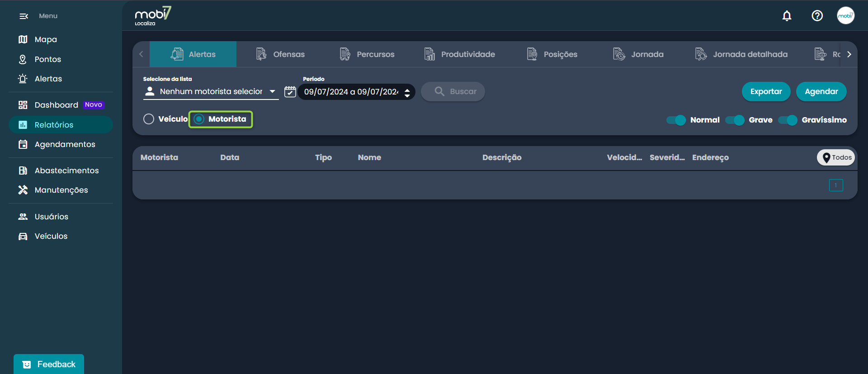This screenshot has height=374, width=868.
Task: Toggle the Grave severity switch
Action: coord(735,120)
